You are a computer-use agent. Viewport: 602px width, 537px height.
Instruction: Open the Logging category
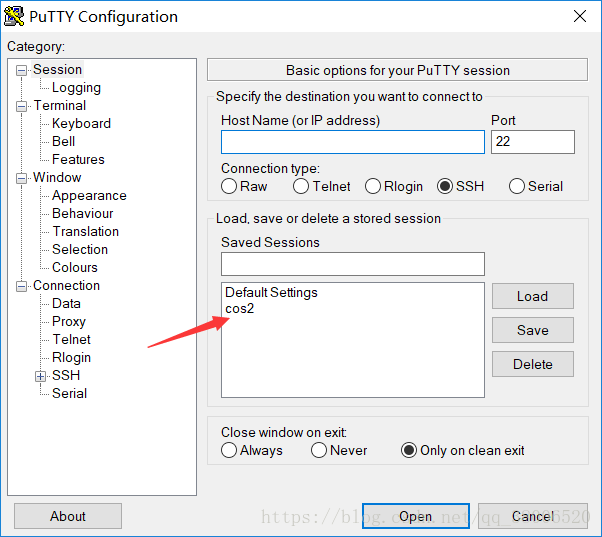[76, 88]
